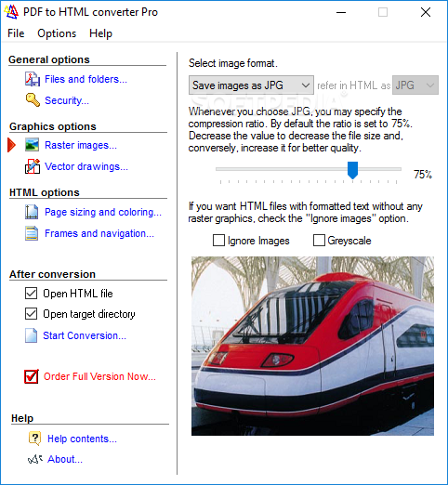Open the Security settings link
Screen dimensions: 448x485
click(x=67, y=100)
